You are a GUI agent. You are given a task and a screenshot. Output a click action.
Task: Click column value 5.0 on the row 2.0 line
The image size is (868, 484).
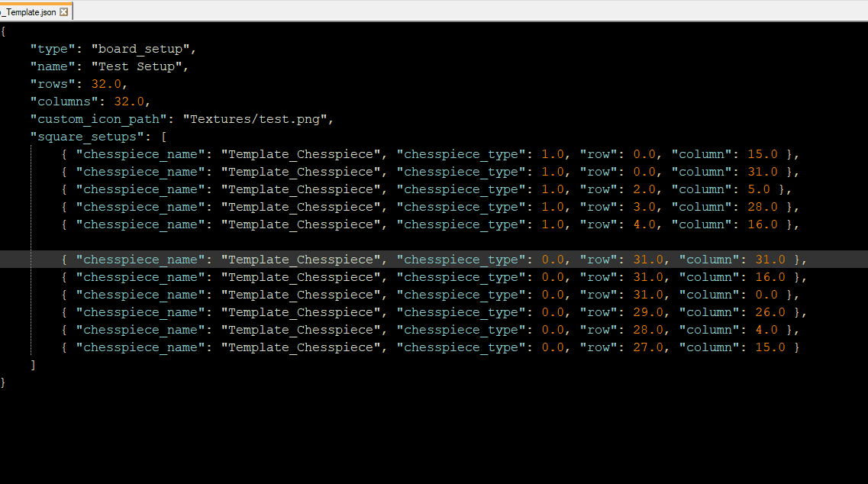coord(759,189)
